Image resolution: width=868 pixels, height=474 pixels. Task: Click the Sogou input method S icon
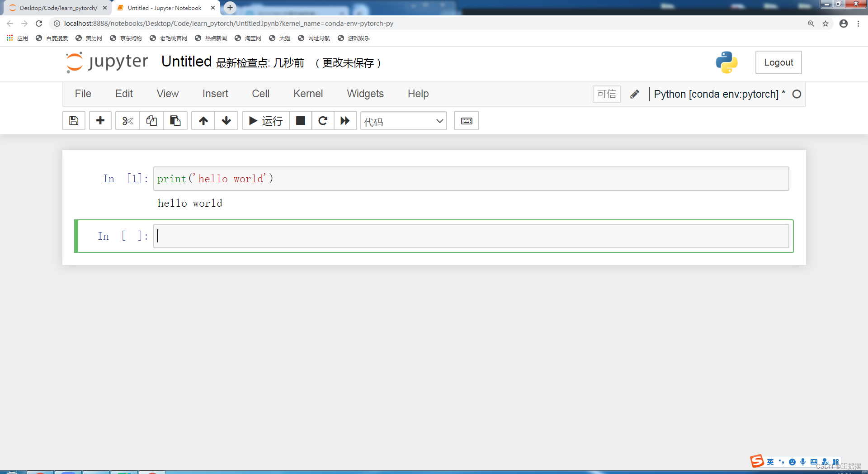point(757,461)
